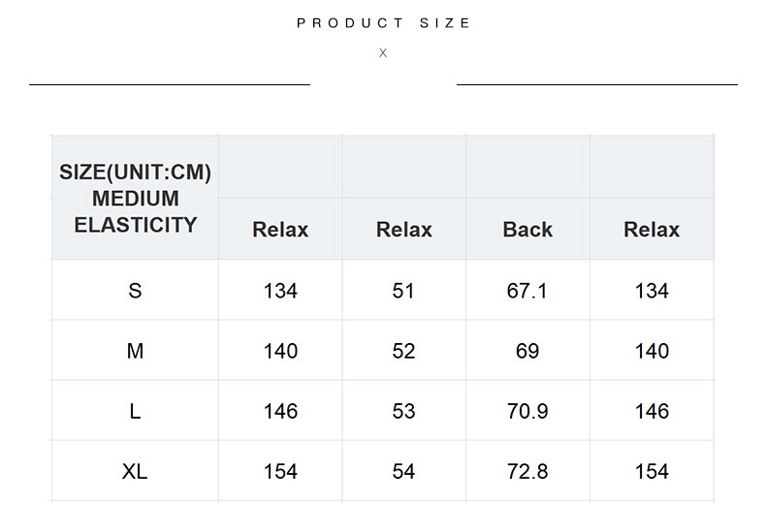This screenshot has width=766, height=532.
Task: Click the 69 back measurement cell
Action: tap(527, 351)
